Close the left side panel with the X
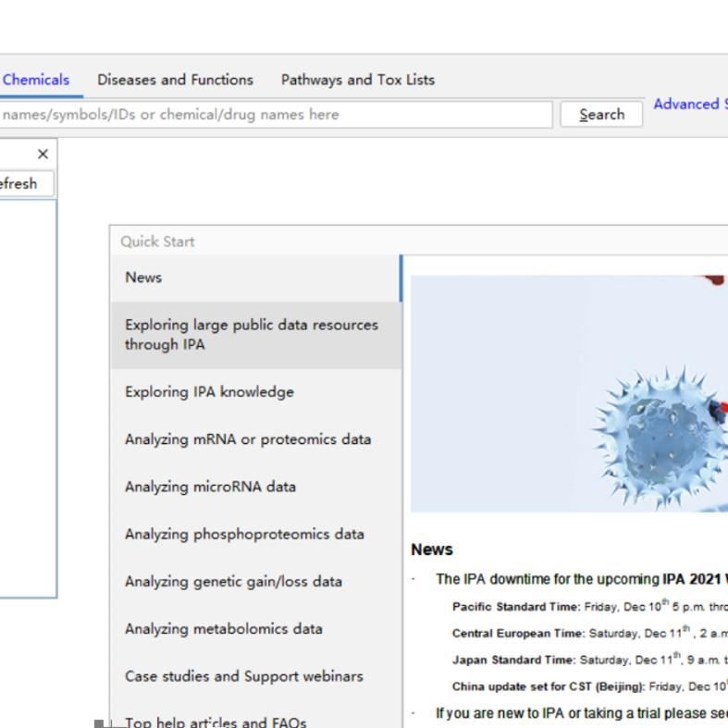The height and width of the screenshot is (728, 728). pos(43,154)
